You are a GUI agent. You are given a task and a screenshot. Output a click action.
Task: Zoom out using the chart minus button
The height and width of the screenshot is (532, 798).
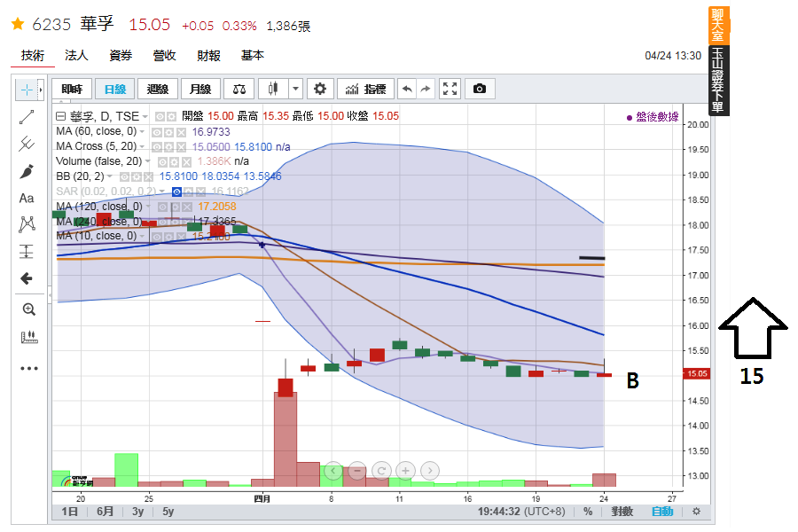[x=357, y=471]
